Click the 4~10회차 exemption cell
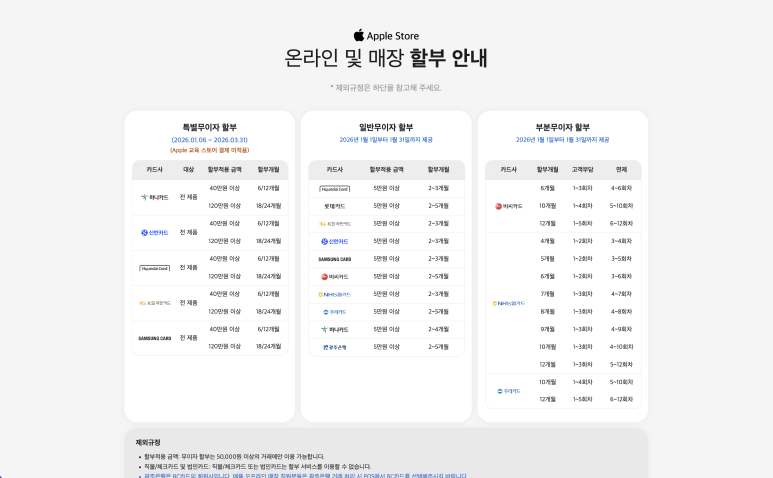This screenshot has height=478, width=773. coord(621,347)
